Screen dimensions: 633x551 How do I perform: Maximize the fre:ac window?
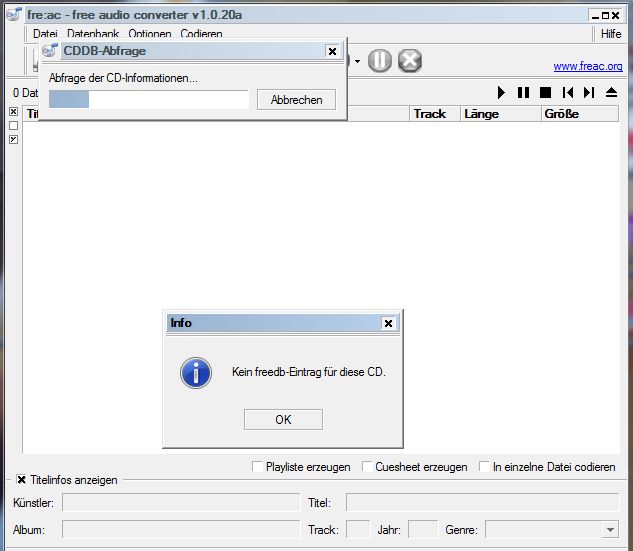pos(605,16)
